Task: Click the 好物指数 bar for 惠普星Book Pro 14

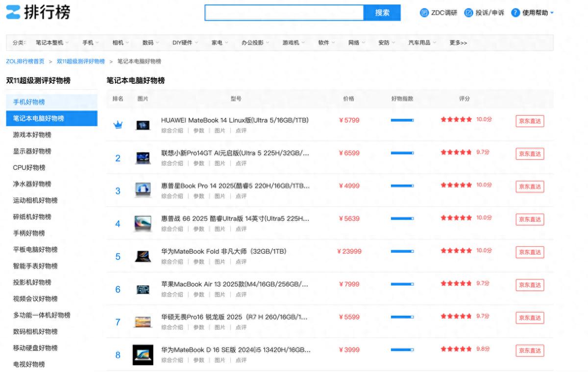Action: point(402,186)
